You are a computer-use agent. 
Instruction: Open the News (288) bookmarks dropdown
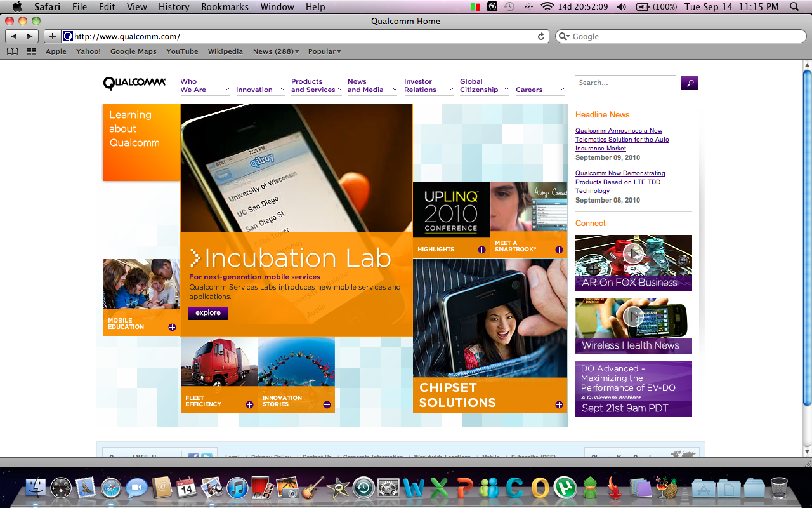[x=276, y=51]
